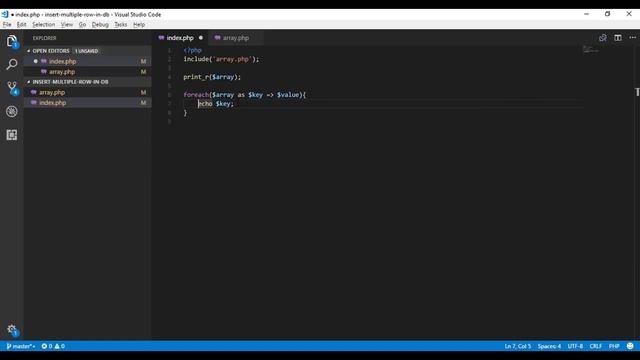This screenshot has width=640, height=360.
Task: Switch to the index.php editor tab
Action: click(180, 38)
